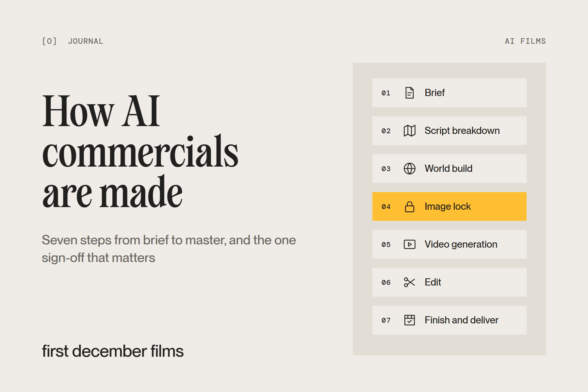Click step number 01
The width and height of the screenshot is (588, 392).
(x=386, y=93)
